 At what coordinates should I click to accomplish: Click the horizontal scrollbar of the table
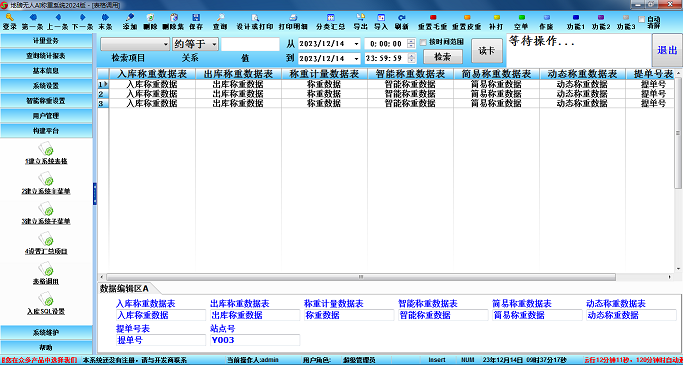(x=361, y=277)
